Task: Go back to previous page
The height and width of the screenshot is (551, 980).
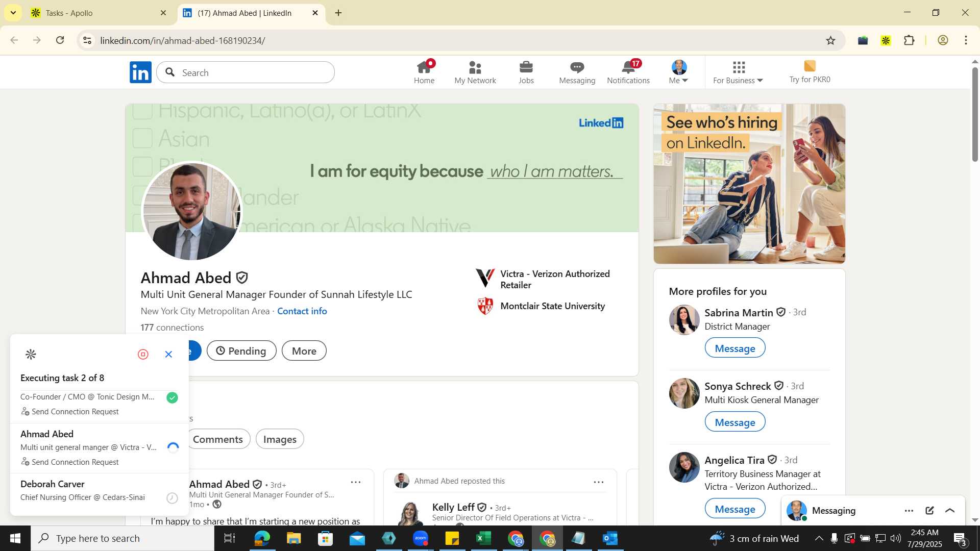Action: (x=14, y=40)
